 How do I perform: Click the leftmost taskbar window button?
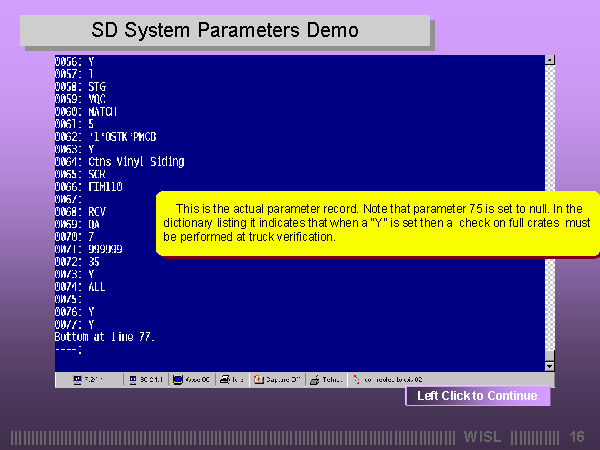click(x=97, y=380)
